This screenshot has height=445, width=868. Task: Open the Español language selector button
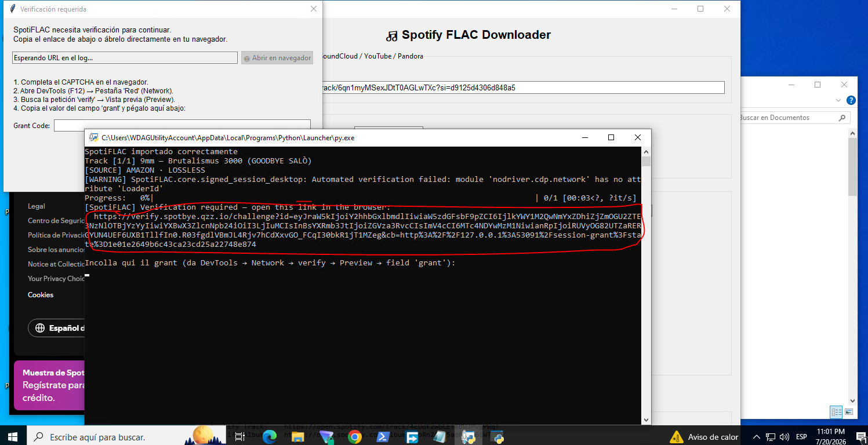pos(57,328)
